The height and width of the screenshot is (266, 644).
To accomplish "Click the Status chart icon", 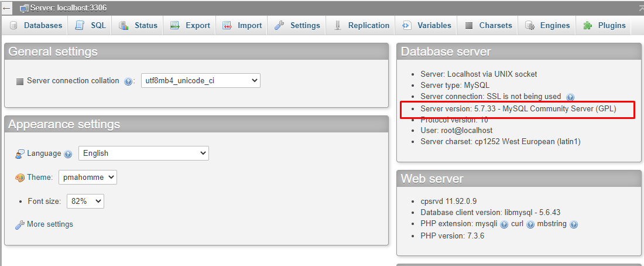I will (124, 26).
